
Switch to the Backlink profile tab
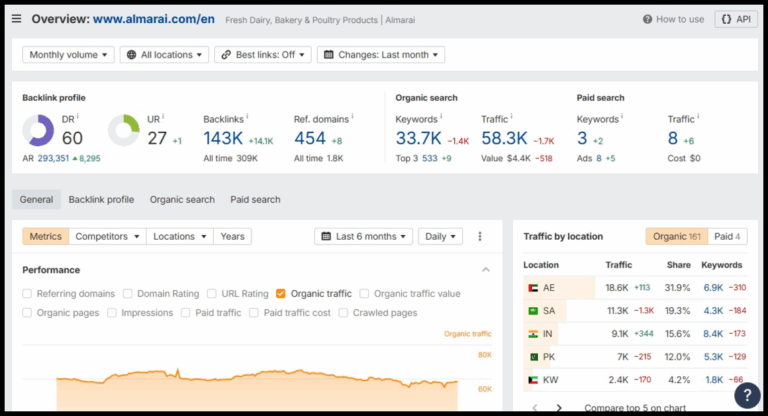click(x=101, y=199)
